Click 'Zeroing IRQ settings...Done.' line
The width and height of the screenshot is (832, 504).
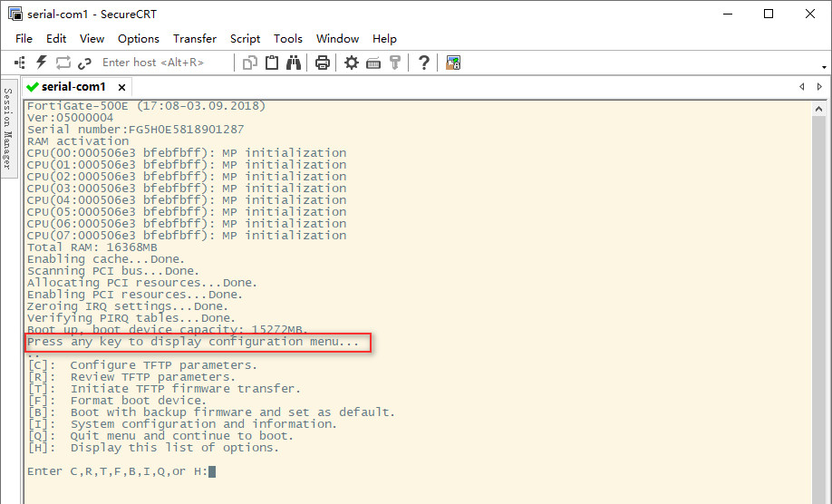pyautogui.click(x=128, y=306)
